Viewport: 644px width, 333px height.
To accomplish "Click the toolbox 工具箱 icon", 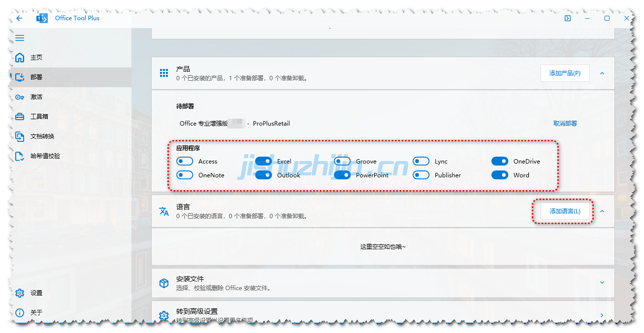I will (x=20, y=117).
